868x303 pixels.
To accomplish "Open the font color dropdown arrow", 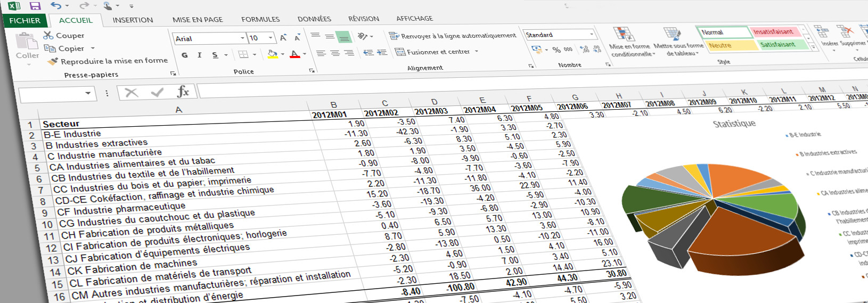I will click(x=304, y=54).
